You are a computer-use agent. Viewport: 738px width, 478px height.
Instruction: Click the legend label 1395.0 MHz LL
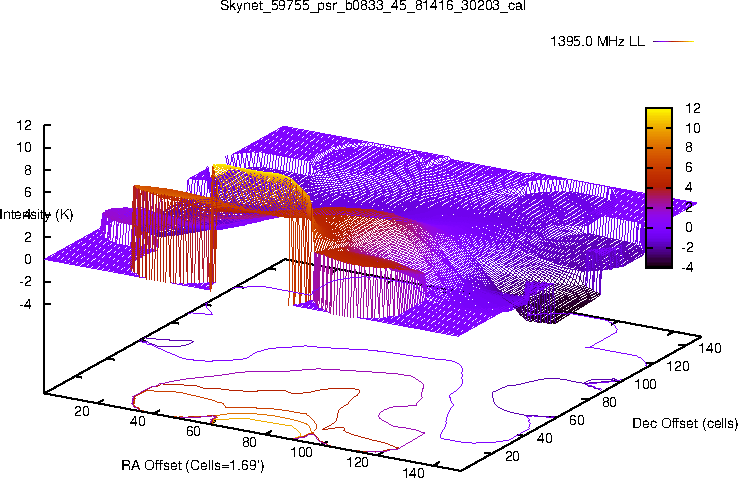(597, 41)
